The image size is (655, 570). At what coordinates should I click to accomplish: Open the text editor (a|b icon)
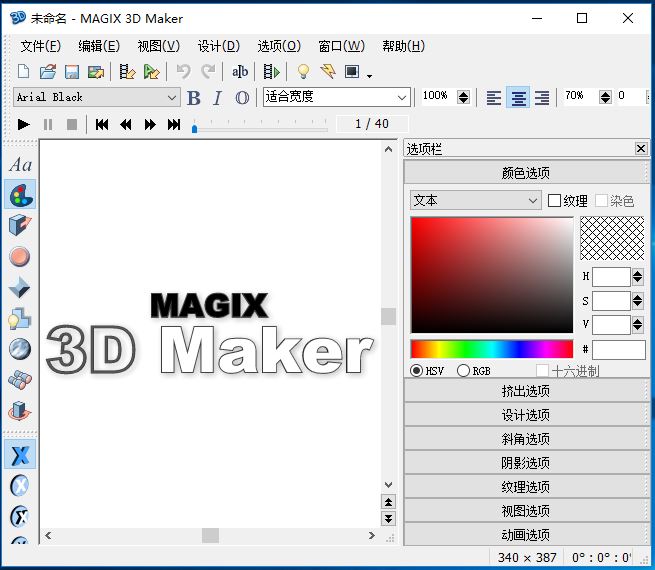point(240,72)
